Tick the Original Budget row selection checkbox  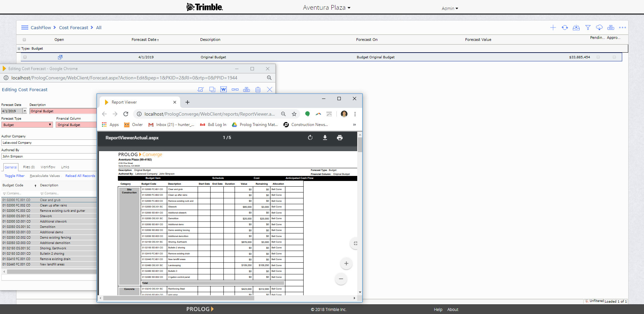pyautogui.click(x=25, y=57)
